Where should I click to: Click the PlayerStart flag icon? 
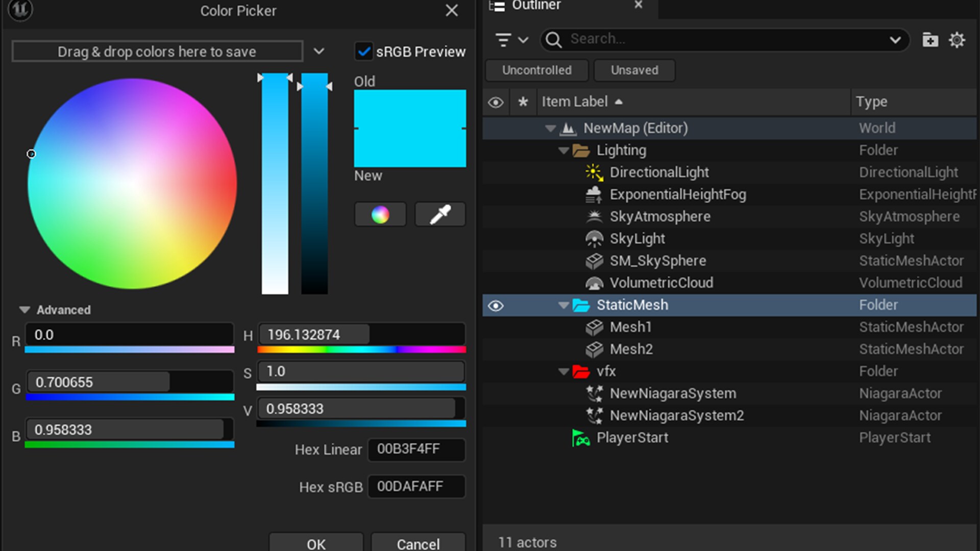[580, 437]
